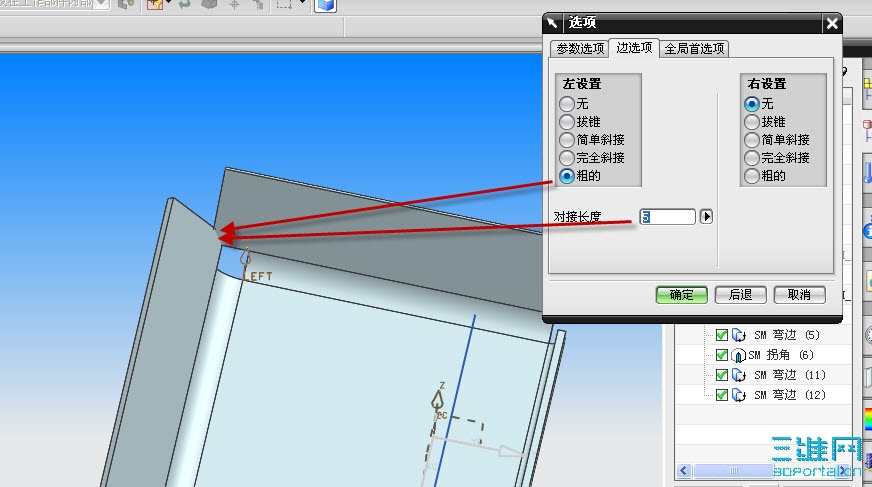
Task: Click the flange icon of SM 弯边 (12)
Action: [739, 395]
